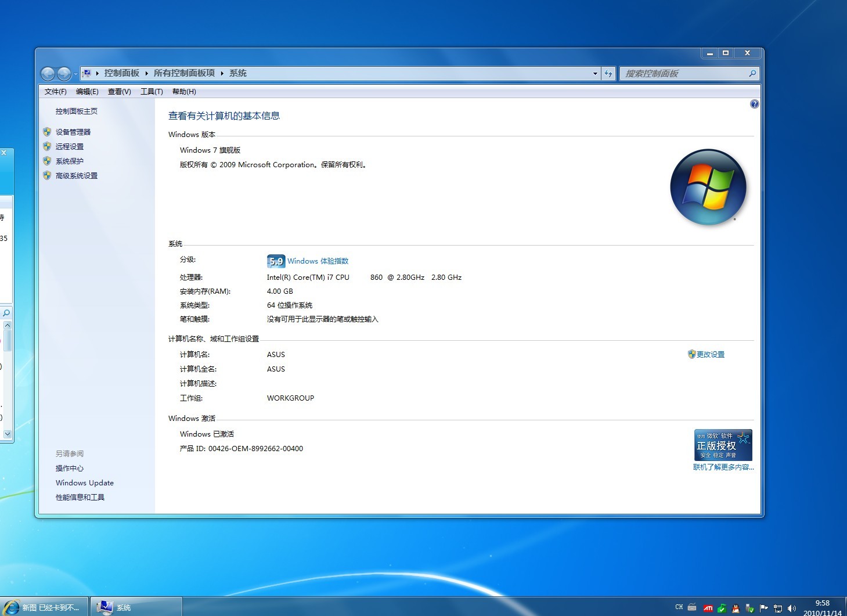Click the Safely Remove Hardware tray icon
Screen dimensions: 847x616
tap(749, 608)
